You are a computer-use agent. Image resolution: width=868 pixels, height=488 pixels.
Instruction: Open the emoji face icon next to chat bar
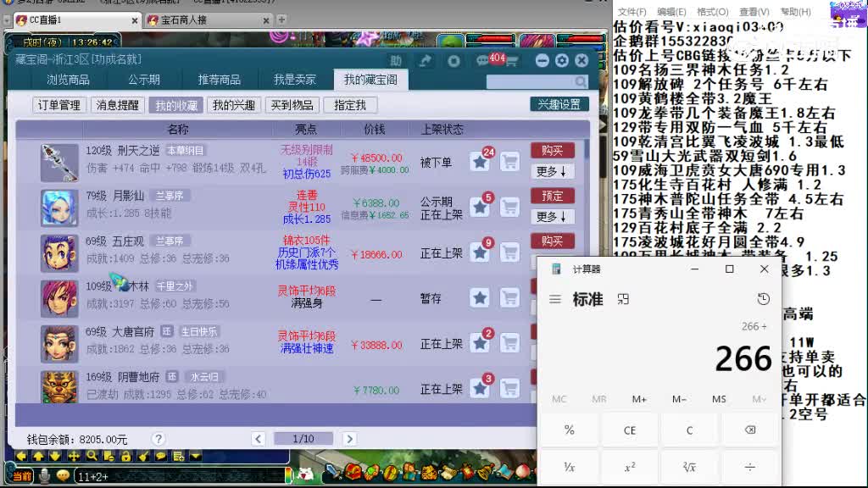pos(63,474)
